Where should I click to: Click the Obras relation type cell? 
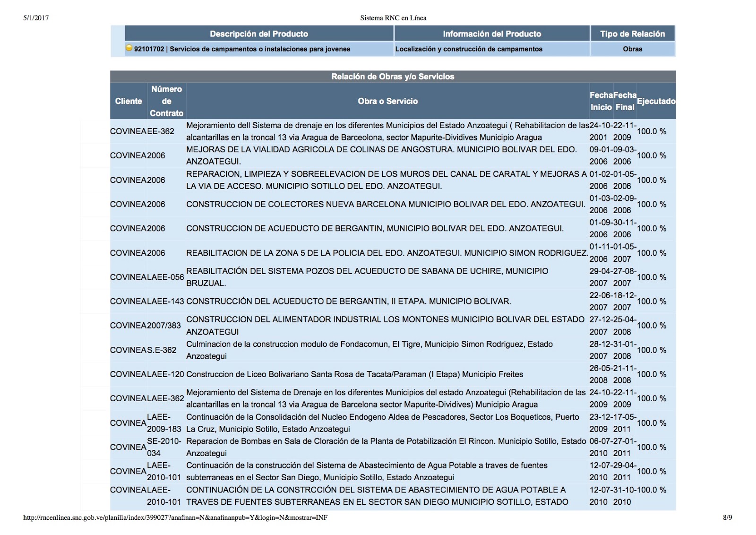632,49
